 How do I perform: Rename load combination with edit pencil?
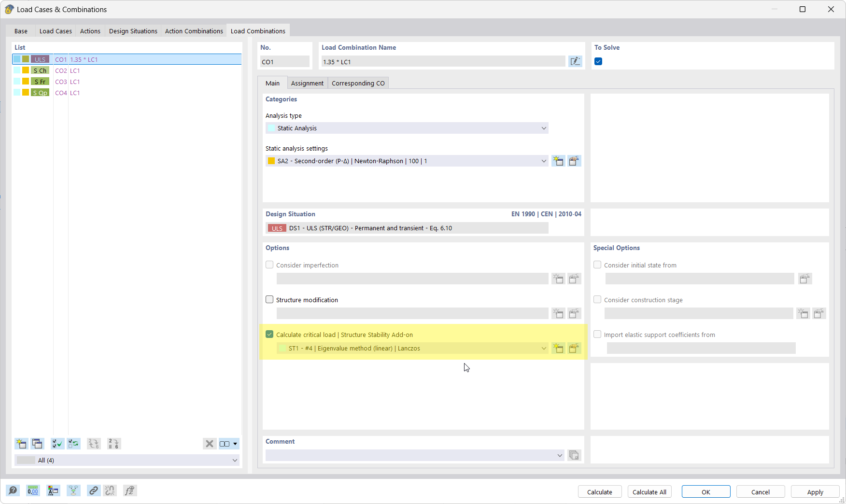tap(575, 61)
